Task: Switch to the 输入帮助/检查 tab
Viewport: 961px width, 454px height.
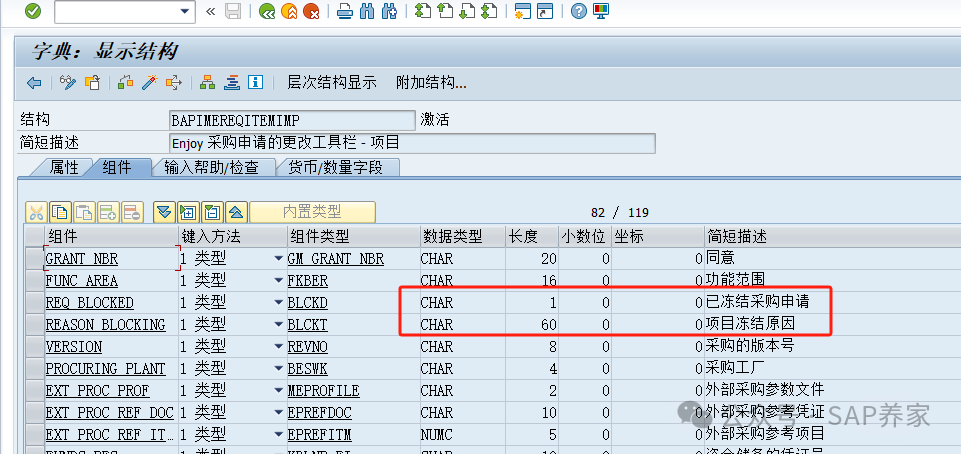Action: (x=211, y=167)
